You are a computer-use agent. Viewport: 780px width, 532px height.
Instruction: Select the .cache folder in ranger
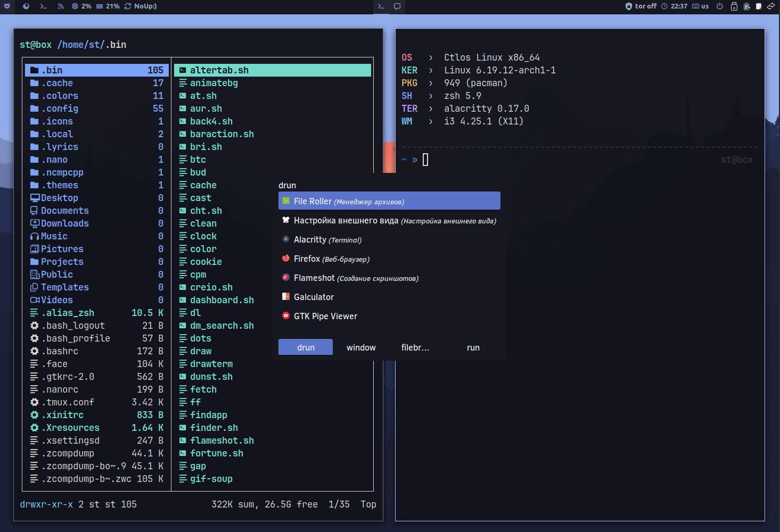pos(97,83)
